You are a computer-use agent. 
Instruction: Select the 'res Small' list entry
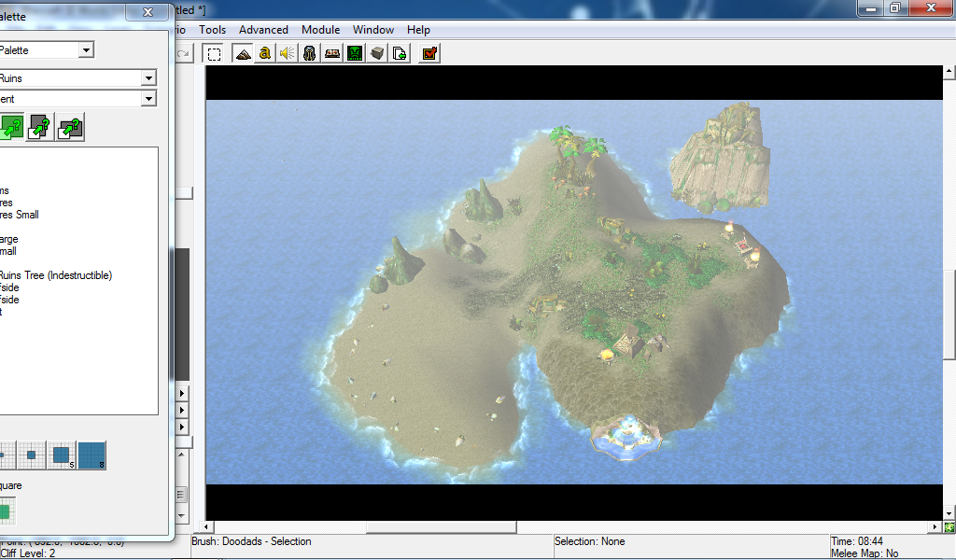20,215
